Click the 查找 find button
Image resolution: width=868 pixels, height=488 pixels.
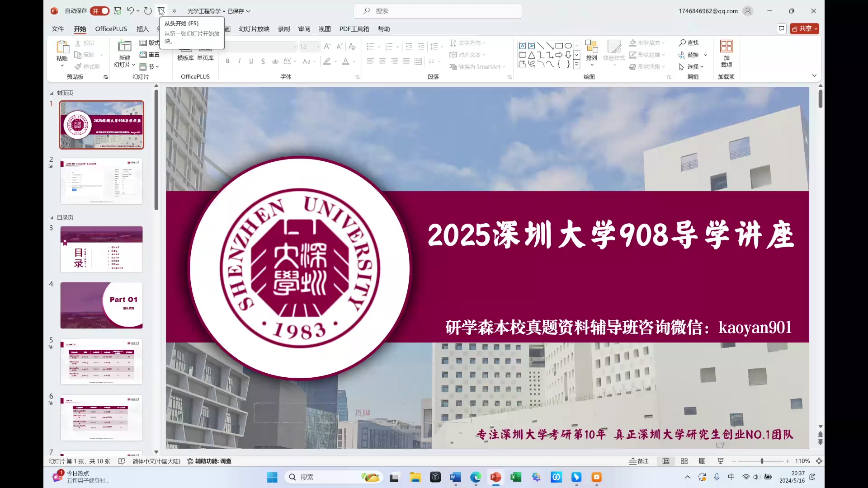pyautogui.click(x=689, y=43)
